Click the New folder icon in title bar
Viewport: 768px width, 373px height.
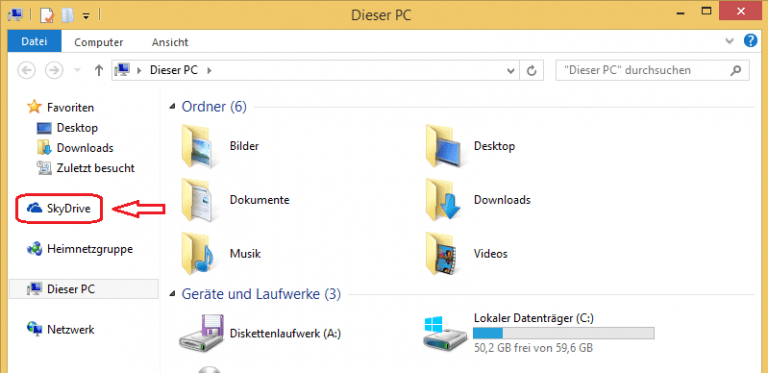tap(67, 15)
